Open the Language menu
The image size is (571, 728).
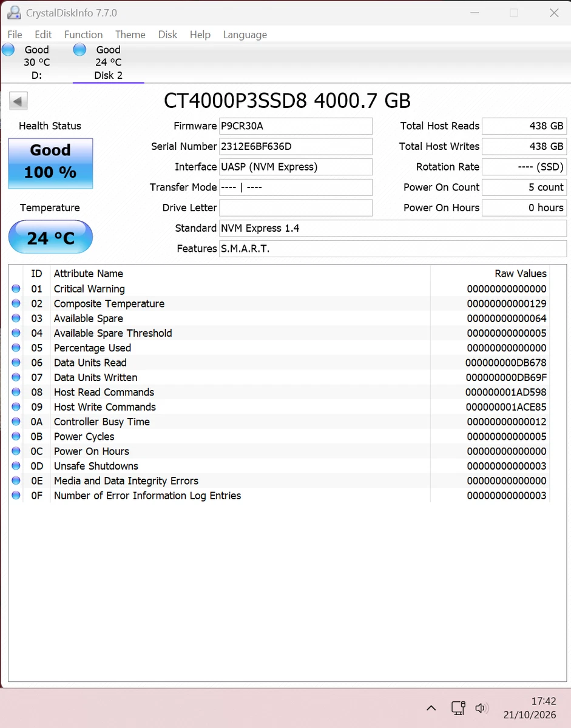coord(245,35)
